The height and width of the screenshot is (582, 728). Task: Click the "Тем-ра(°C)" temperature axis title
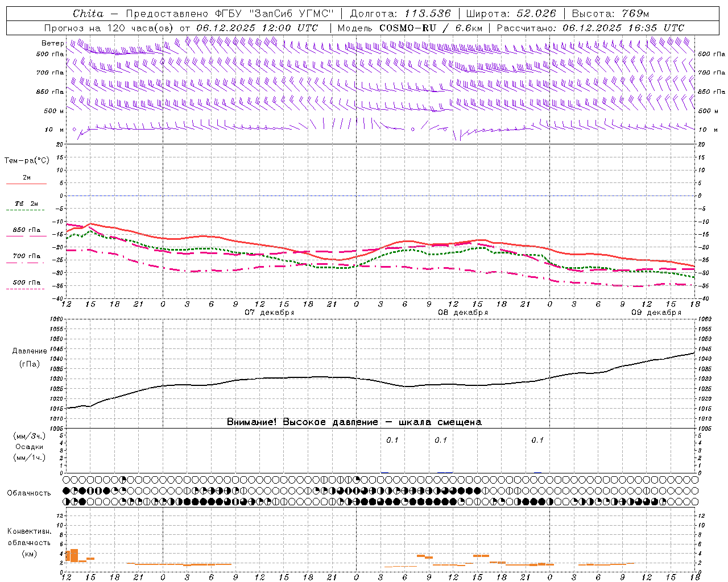27,161
